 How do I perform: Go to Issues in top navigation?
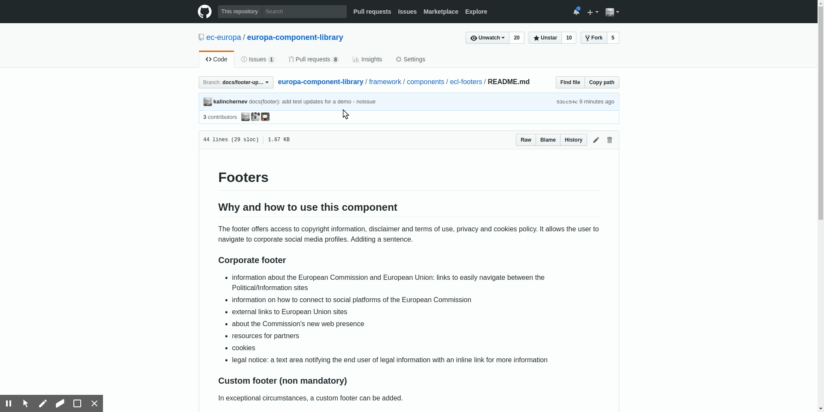[407, 12]
